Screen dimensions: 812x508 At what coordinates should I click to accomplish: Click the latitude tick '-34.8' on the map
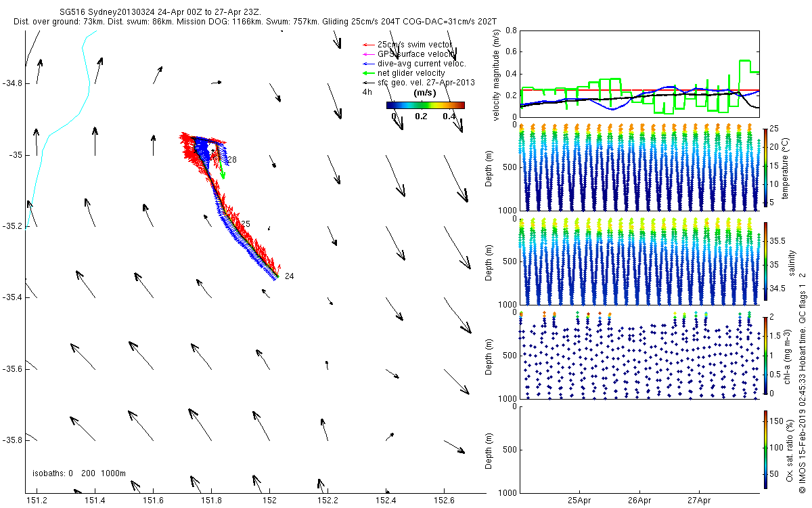[12, 83]
